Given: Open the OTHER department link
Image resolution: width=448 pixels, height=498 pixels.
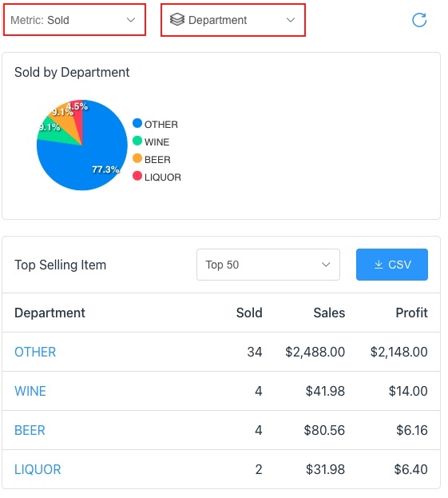Looking at the screenshot, I should (x=35, y=352).
